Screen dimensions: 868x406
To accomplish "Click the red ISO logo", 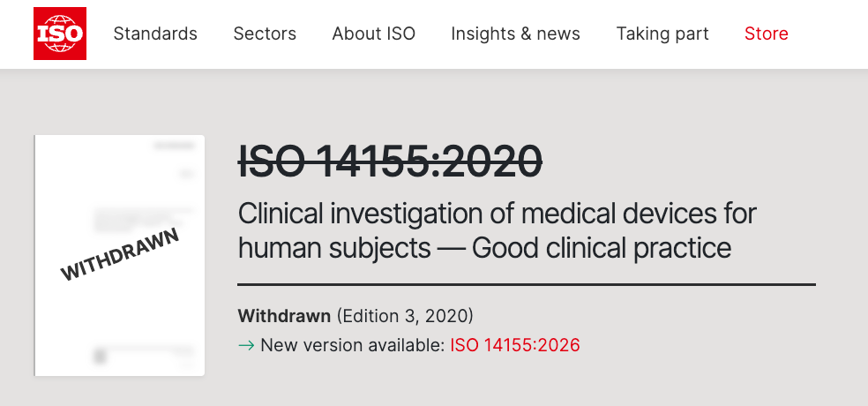I will (60, 34).
